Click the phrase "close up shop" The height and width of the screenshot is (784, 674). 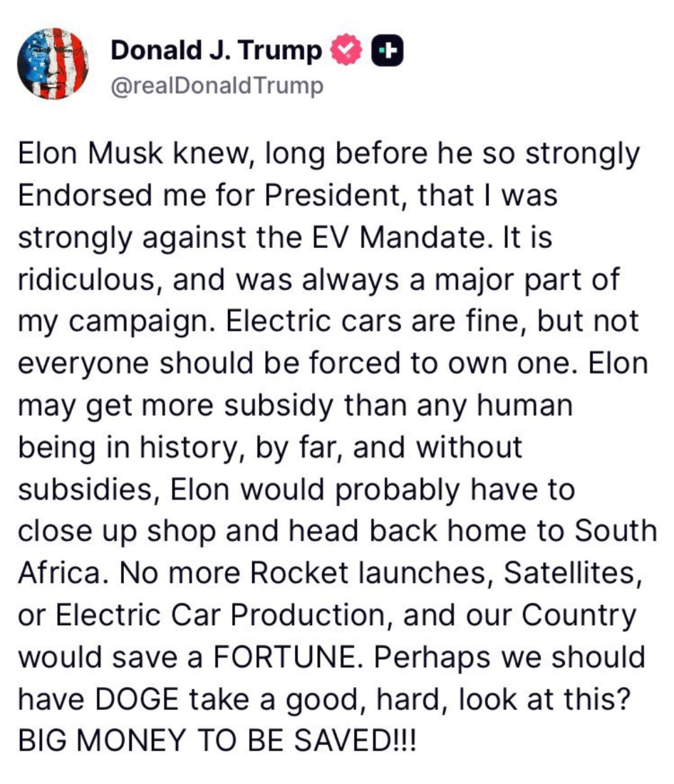[117, 531]
